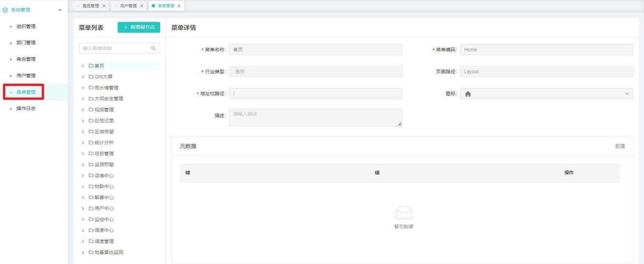Close the 角色管理 tab
Viewport: 644px width, 264px height.
pyautogui.click(x=104, y=5)
